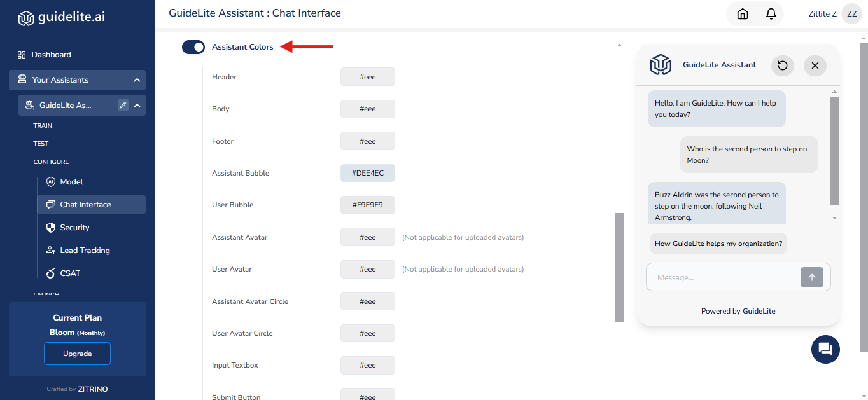Open the TEST section
Image resolution: width=868 pixels, height=400 pixels.
(41, 144)
